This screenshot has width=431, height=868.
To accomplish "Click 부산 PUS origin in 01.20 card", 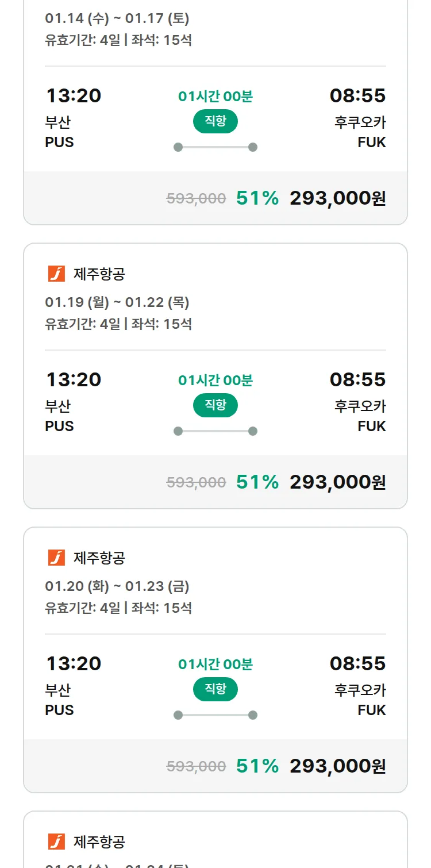I will (59, 700).
